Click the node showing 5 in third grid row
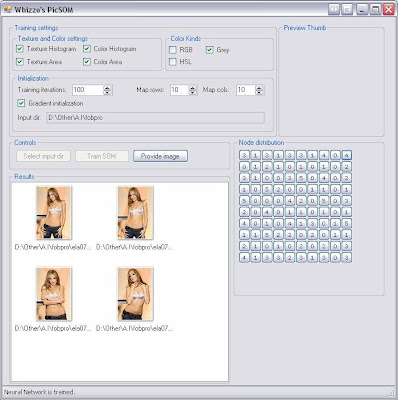The height and width of the screenshot is (400, 398). click(301, 178)
